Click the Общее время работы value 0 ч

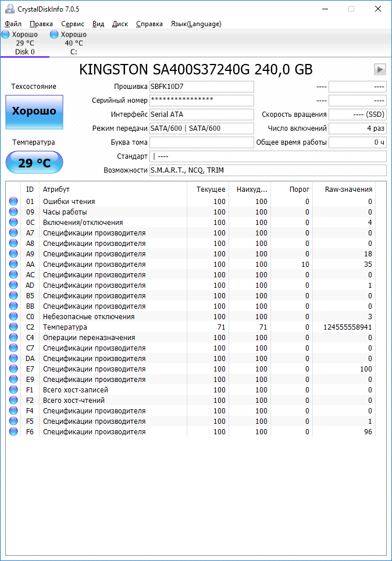[358, 142]
